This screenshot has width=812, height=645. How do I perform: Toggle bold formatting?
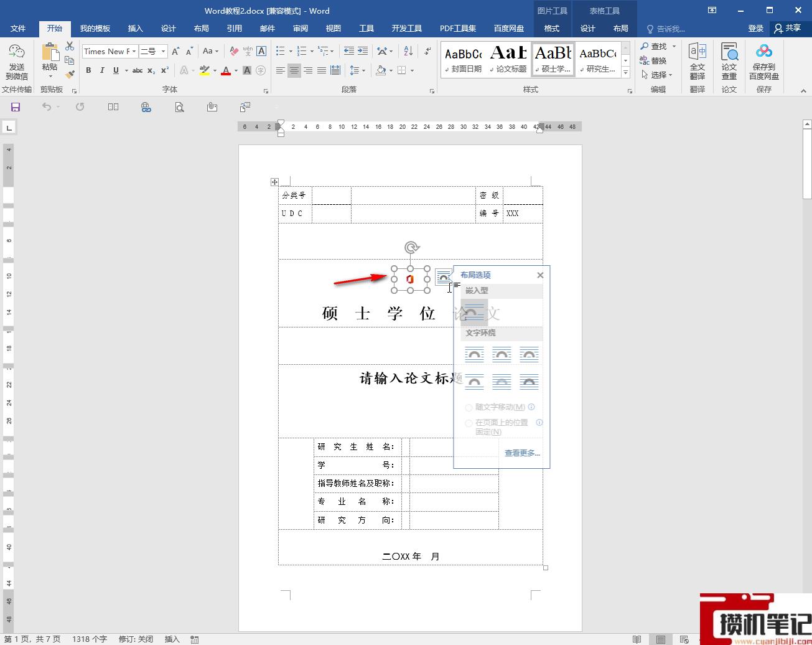pyautogui.click(x=88, y=70)
